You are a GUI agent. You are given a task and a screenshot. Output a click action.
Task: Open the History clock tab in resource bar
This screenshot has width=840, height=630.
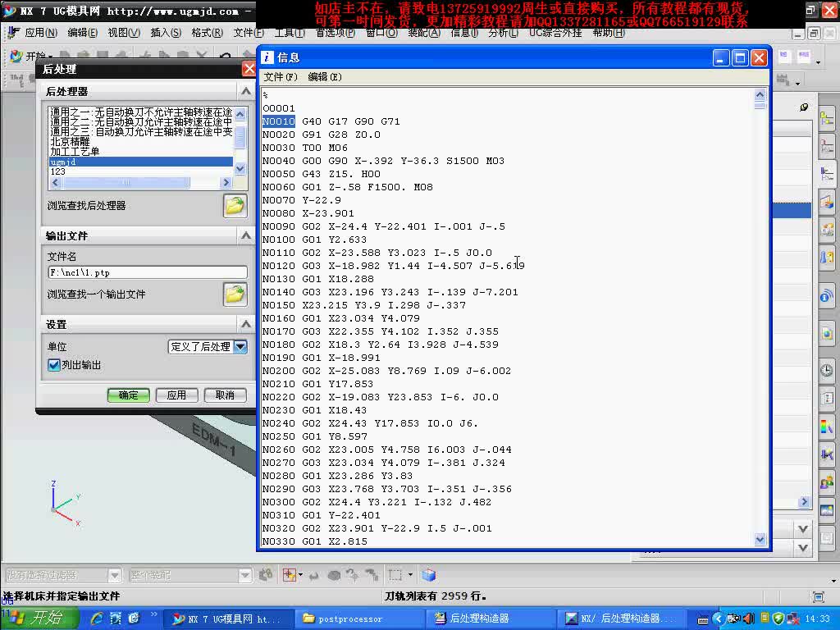[x=827, y=370]
